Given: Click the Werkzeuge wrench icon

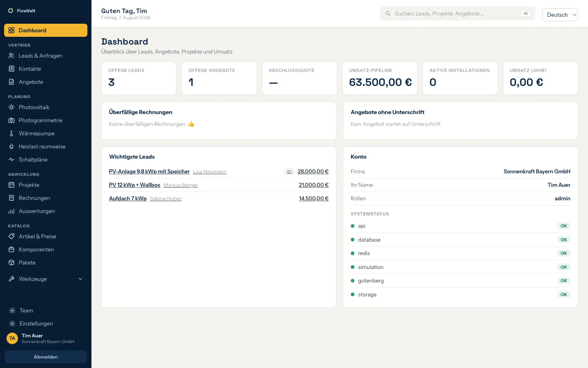Looking at the screenshot, I should point(11,279).
